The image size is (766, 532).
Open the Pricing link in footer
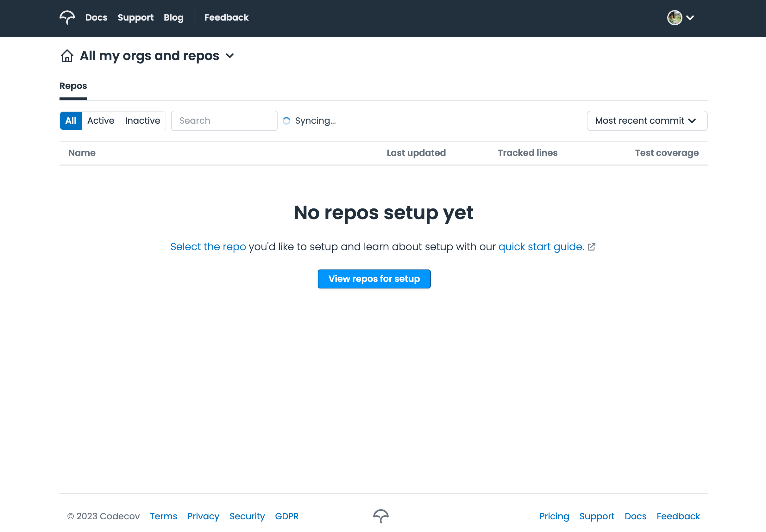coord(554,516)
